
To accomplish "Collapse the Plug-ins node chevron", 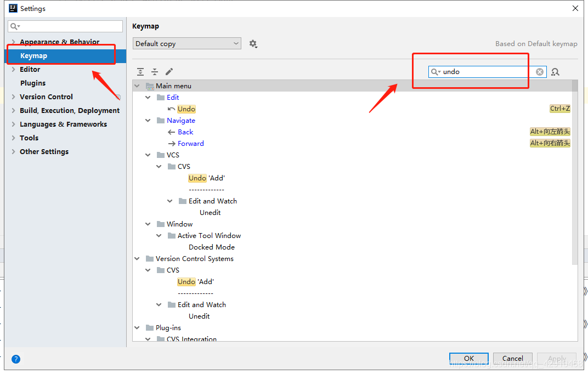I will (137, 327).
